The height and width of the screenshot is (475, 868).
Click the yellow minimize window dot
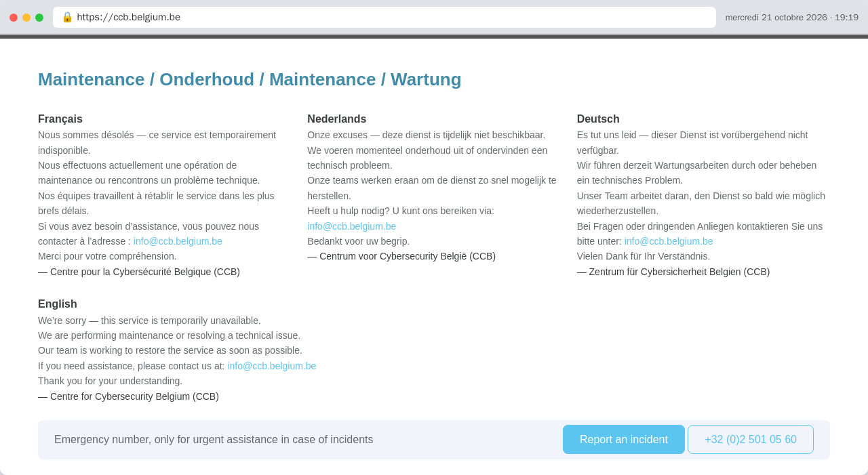[x=26, y=18]
